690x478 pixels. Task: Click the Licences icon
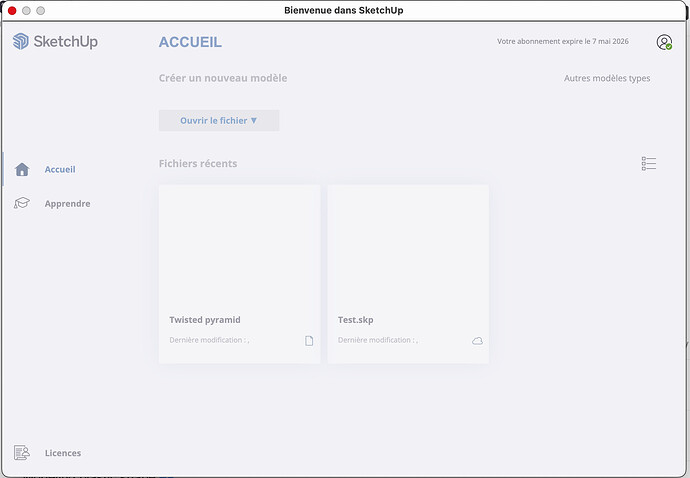click(22, 452)
